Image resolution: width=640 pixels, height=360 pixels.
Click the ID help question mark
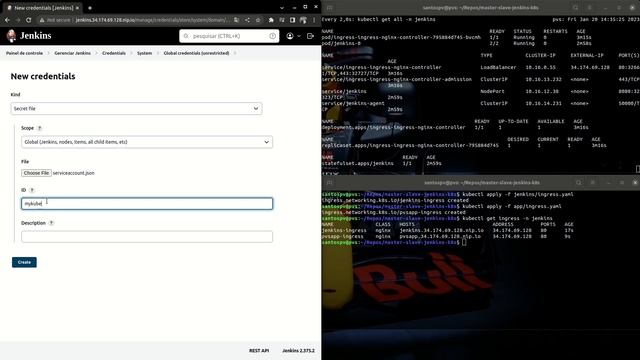[32, 190]
